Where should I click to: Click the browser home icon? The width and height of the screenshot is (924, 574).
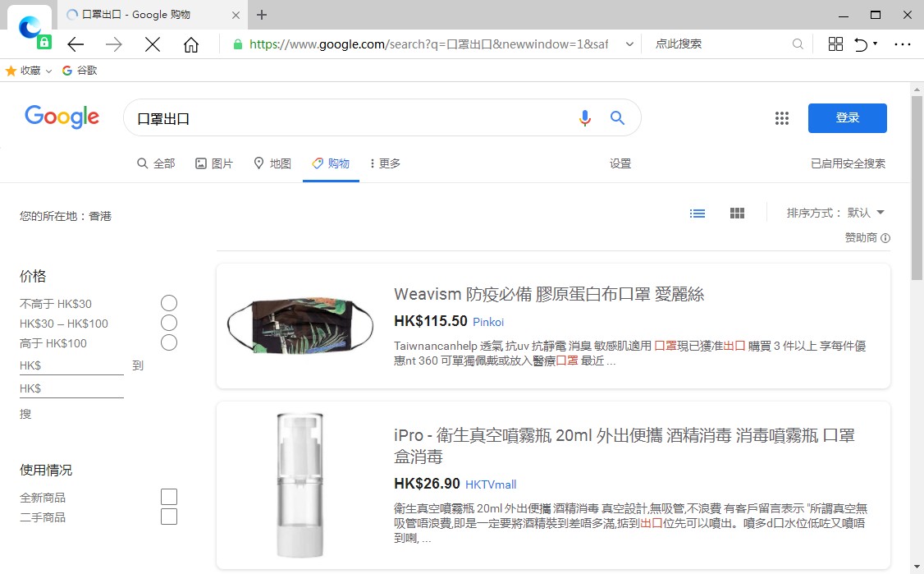click(191, 44)
